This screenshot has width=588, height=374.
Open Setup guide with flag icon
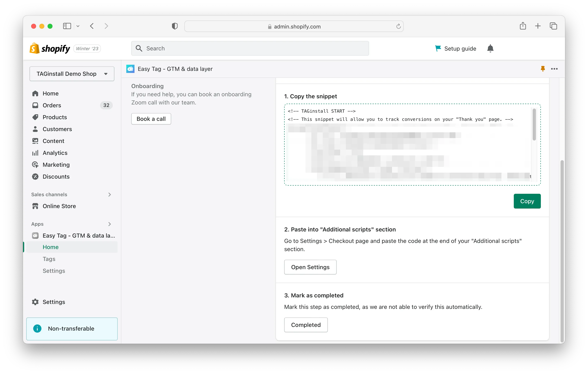455,49
